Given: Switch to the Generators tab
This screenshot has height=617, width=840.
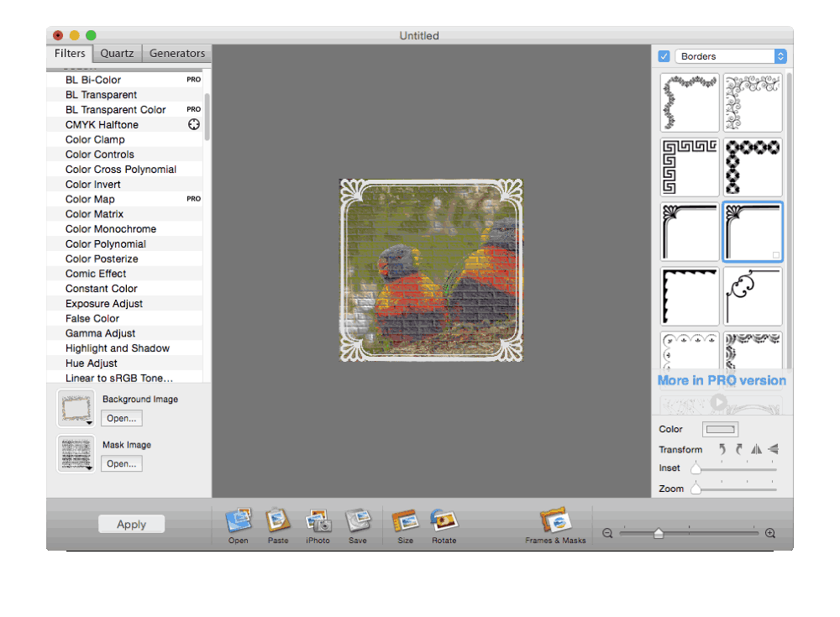Looking at the screenshot, I should (x=176, y=54).
